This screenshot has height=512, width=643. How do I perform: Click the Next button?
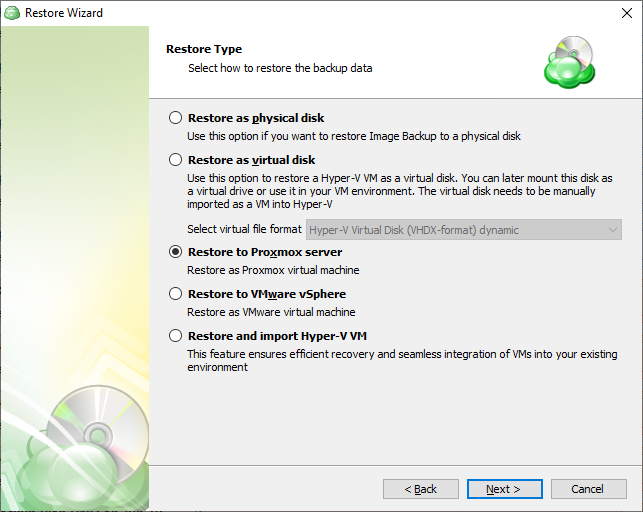click(x=504, y=489)
